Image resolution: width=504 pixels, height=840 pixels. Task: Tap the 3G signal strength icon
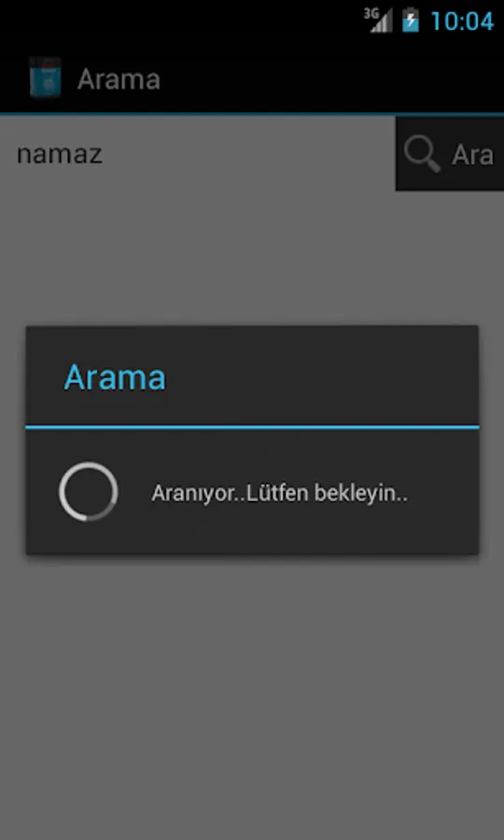click(378, 21)
